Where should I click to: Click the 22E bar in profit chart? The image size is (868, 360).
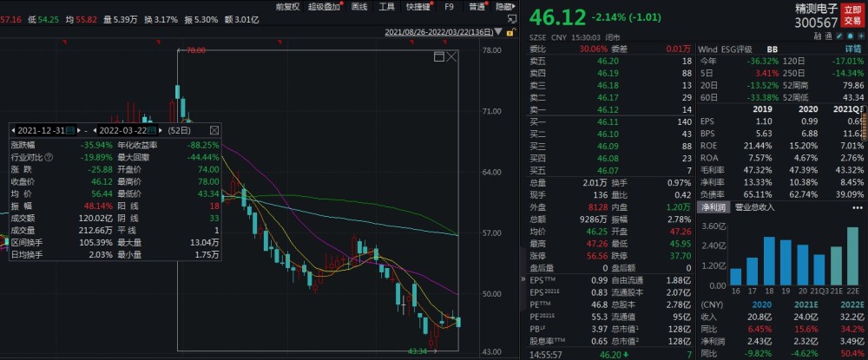tap(855, 256)
